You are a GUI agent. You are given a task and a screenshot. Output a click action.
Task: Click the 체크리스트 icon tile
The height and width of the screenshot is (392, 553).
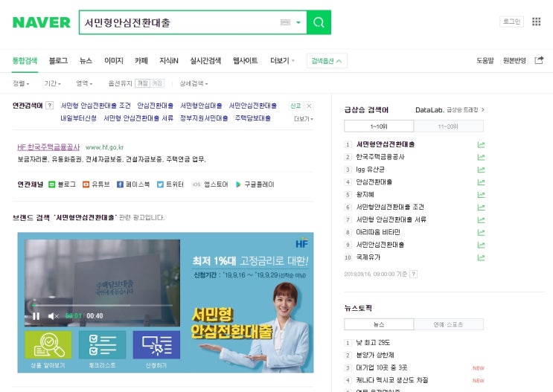point(102,344)
